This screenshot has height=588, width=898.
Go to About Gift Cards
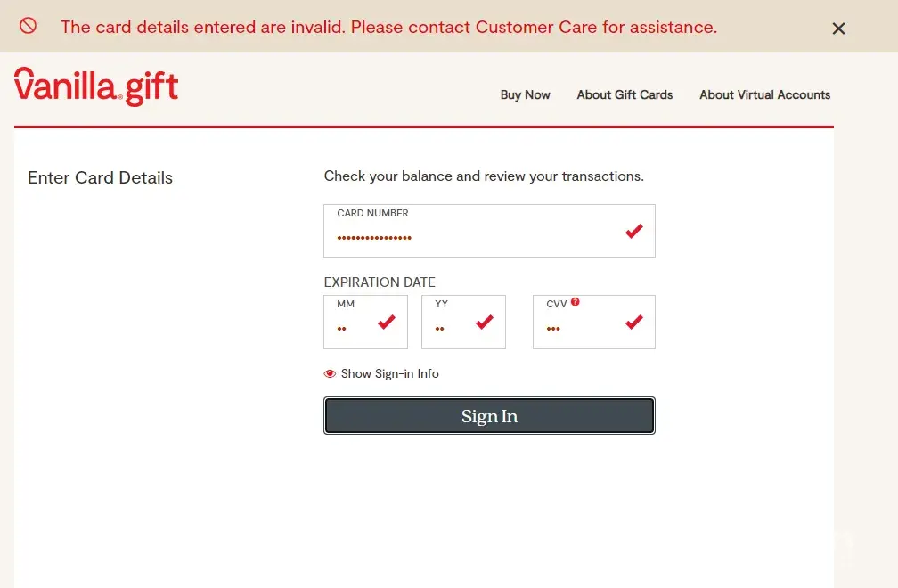pyautogui.click(x=625, y=94)
